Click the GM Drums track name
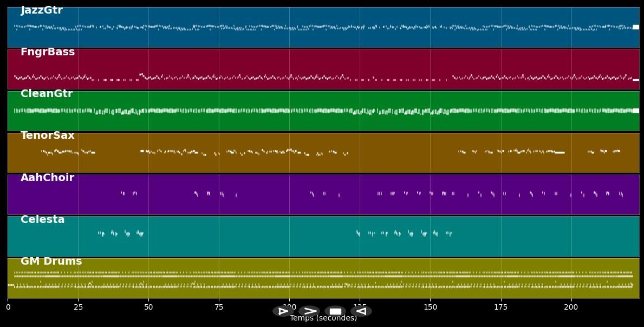644x327 pixels. (x=51, y=261)
